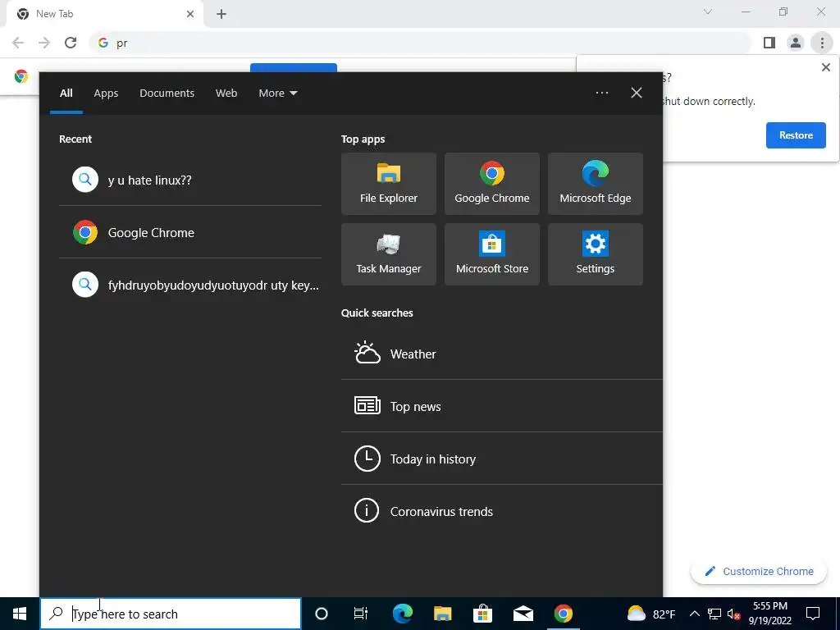840x630 pixels.
Task: Toggle Chrome side panel icon
Action: tap(769, 43)
